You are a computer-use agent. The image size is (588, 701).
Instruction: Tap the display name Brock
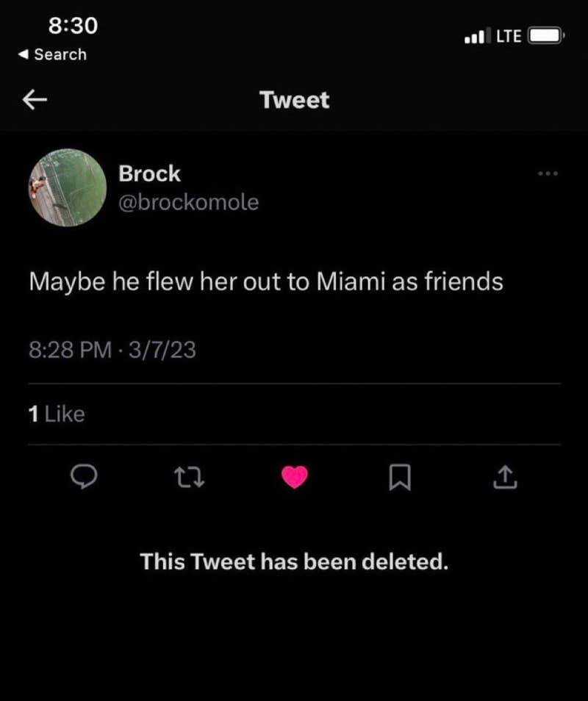pos(149,173)
